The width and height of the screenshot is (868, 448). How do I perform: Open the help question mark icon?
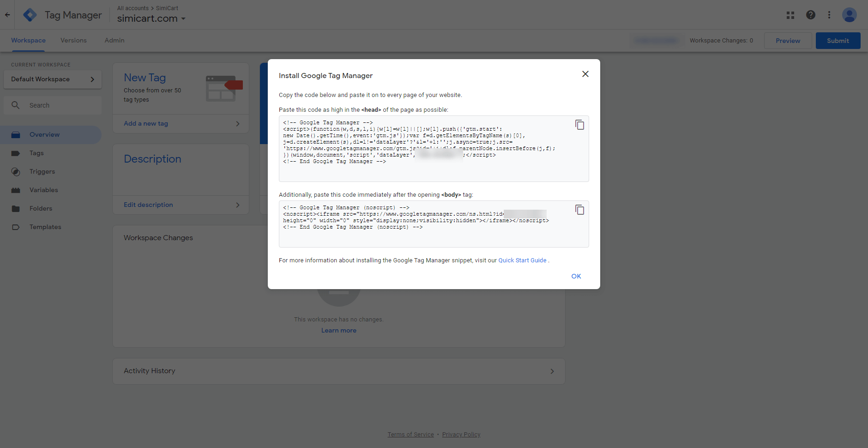click(x=810, y=15)
